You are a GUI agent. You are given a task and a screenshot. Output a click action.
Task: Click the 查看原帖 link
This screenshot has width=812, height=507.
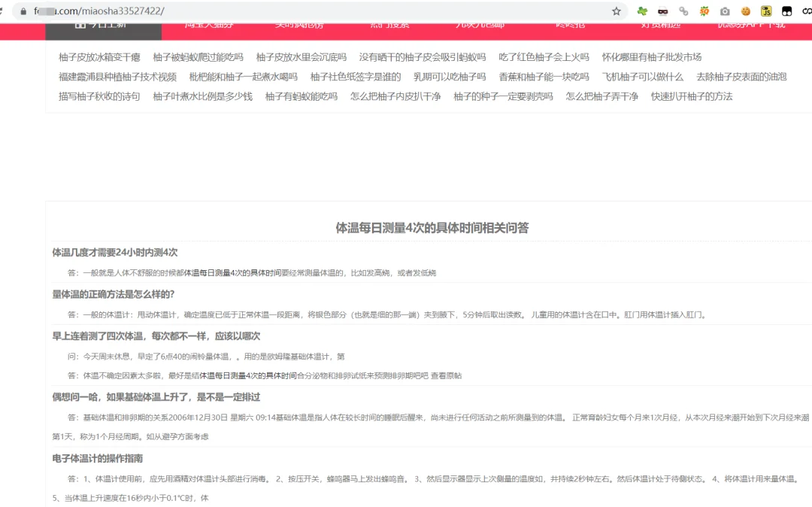coord(447,376)
